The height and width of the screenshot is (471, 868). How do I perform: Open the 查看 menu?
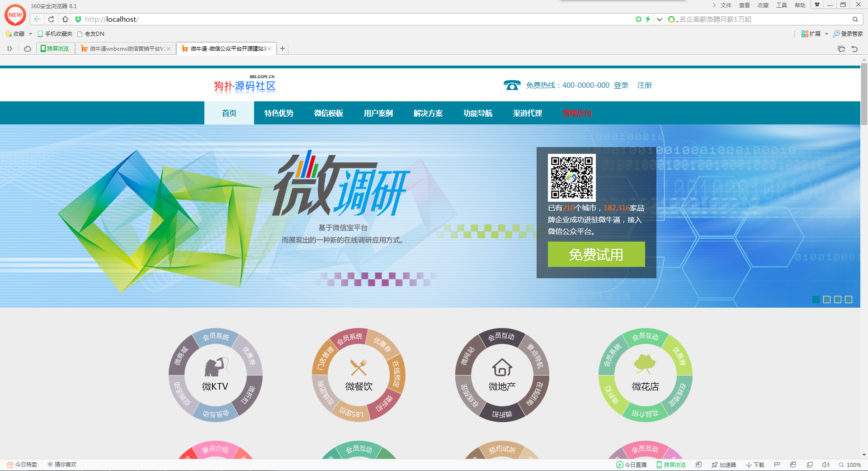(x=745, y=5)
